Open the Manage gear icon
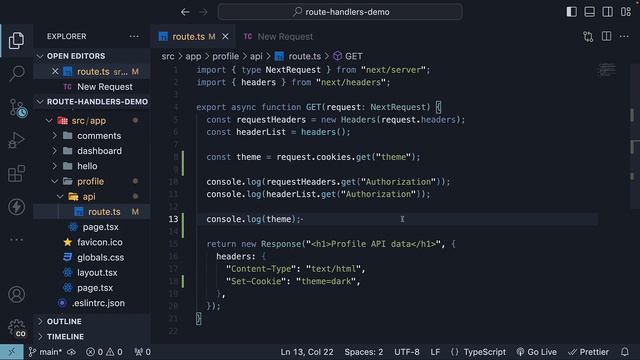640x360 pixels. click(16, 327)
